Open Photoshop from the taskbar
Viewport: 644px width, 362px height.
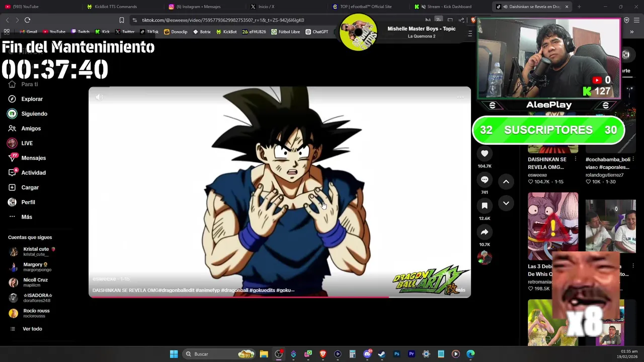point(396,354)
